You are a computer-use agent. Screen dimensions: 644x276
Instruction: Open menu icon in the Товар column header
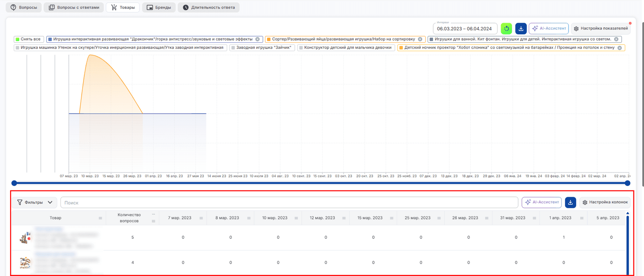tap(100, 218)
